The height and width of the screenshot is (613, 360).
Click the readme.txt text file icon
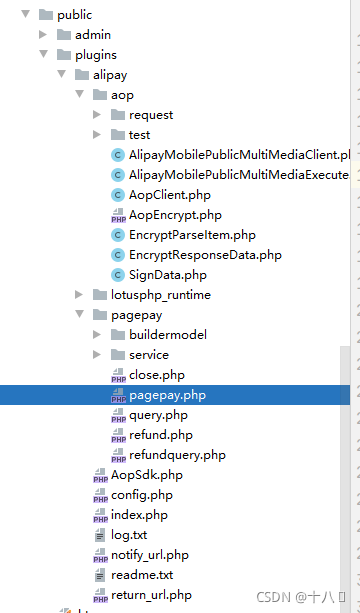tap(100, 575)
